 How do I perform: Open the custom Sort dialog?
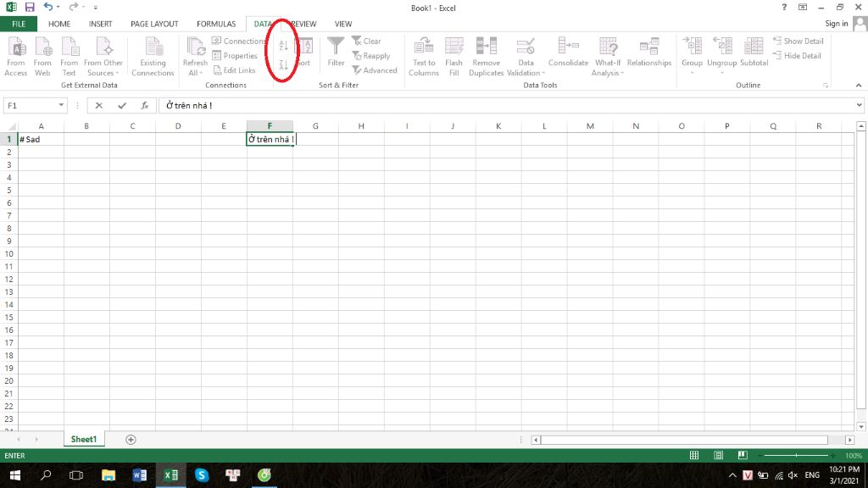(305, 53)
